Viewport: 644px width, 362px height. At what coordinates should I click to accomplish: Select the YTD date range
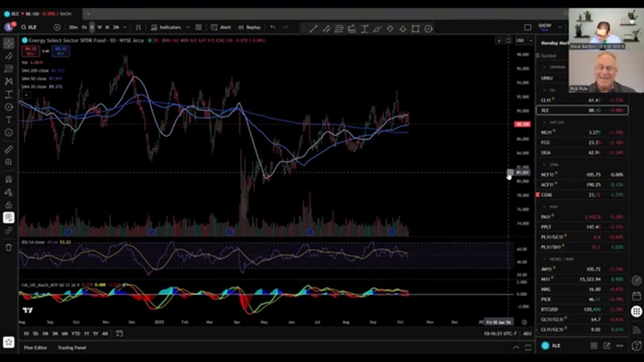pos(75,333)
